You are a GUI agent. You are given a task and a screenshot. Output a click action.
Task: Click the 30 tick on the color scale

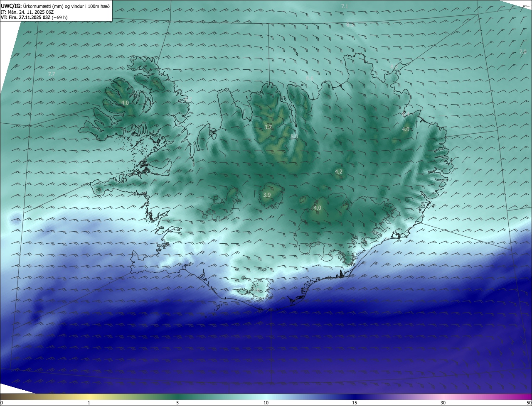click(443, 403)
